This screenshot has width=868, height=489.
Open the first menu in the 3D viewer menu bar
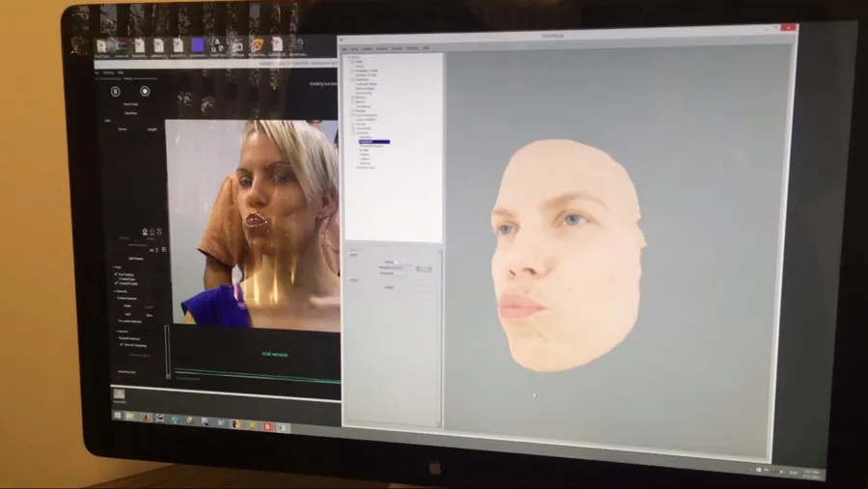[344, 48]
